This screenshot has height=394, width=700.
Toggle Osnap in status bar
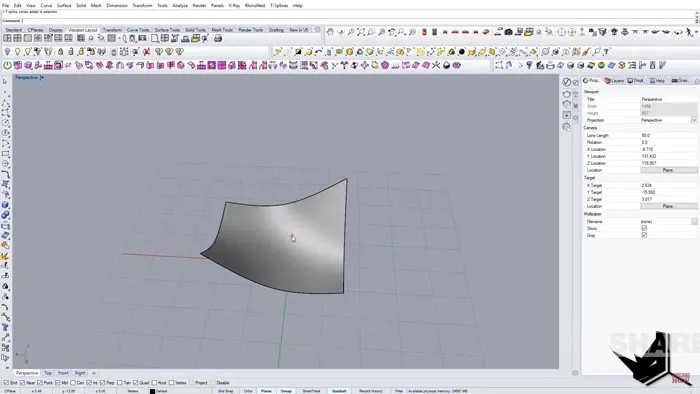[x=286, y=391]
